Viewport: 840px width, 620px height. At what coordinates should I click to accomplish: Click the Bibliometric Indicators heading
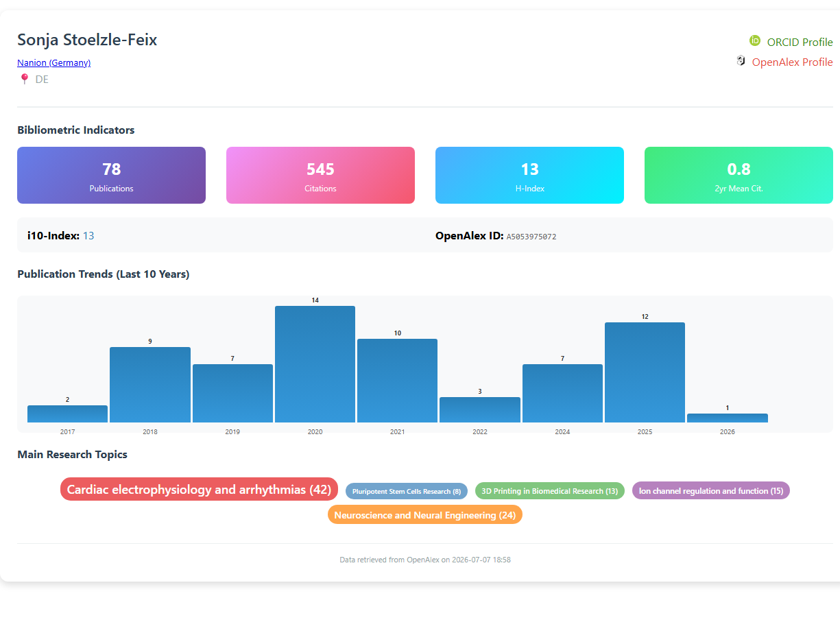click(x=76, y=130)
